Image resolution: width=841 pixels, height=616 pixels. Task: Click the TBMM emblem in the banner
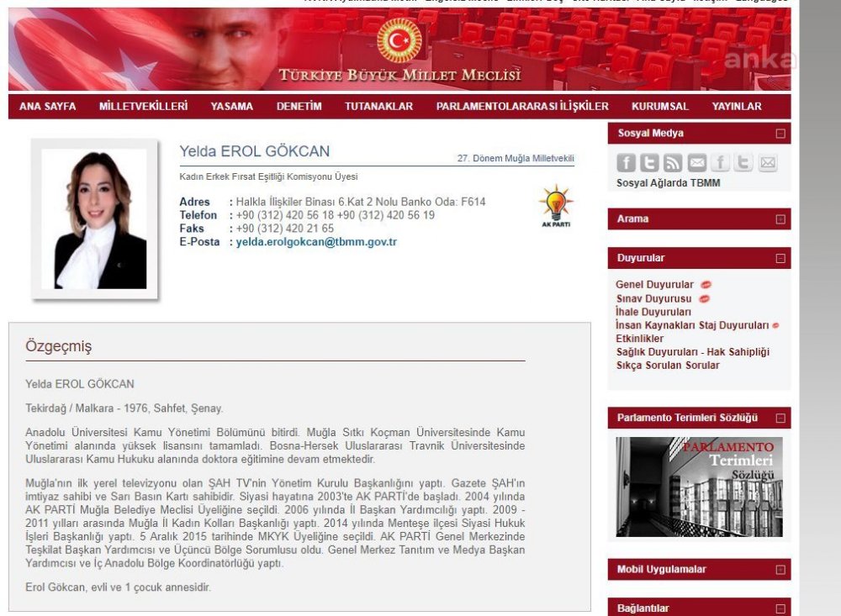(x=399, y=40)
